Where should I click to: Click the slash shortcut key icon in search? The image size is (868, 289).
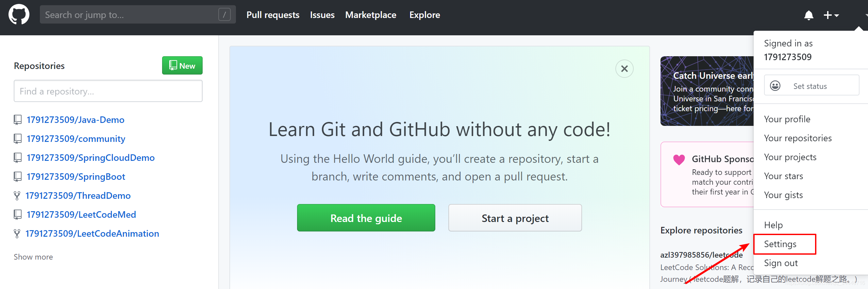[225, 14]
